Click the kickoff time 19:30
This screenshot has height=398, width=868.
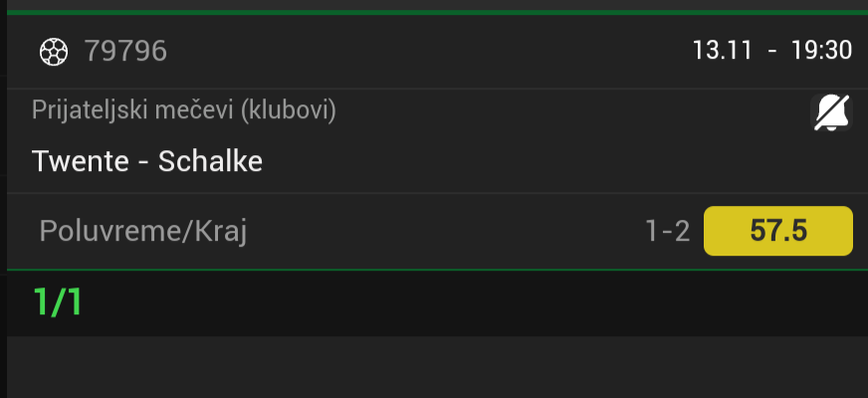pyautogui.click(x=821, y=50)
